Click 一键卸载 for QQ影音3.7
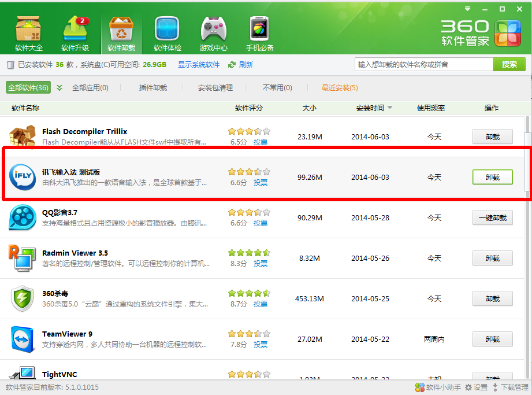 click(493, 217)
